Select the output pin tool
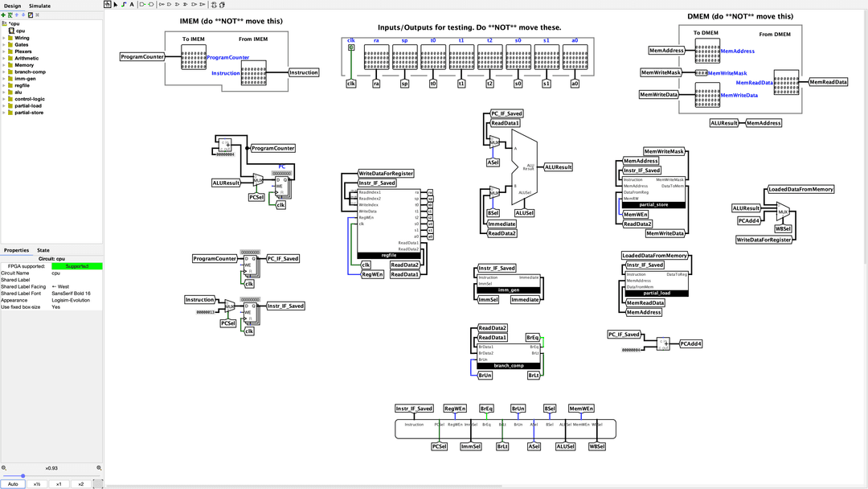The image size is (868, 489). (x=151, y=4)
